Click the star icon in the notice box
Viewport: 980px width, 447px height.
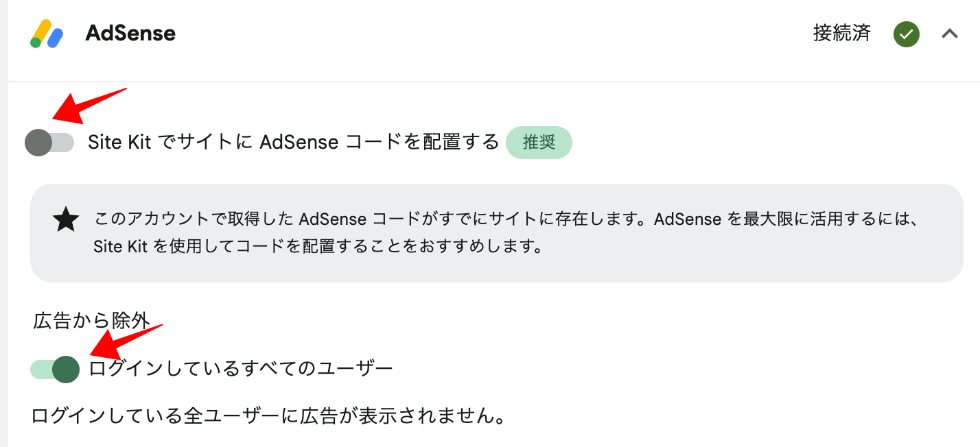66,219
